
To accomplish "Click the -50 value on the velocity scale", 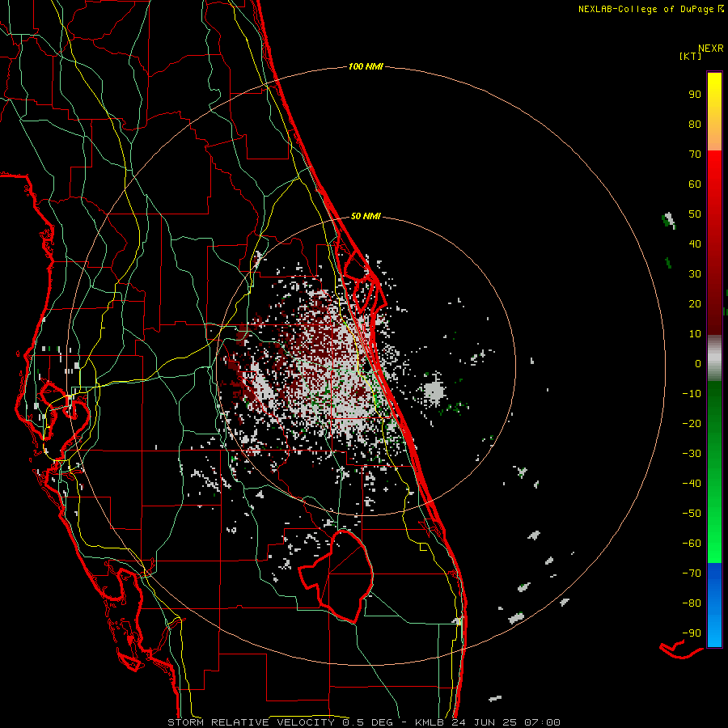I will pyautogui.click(x=692, y=514).
